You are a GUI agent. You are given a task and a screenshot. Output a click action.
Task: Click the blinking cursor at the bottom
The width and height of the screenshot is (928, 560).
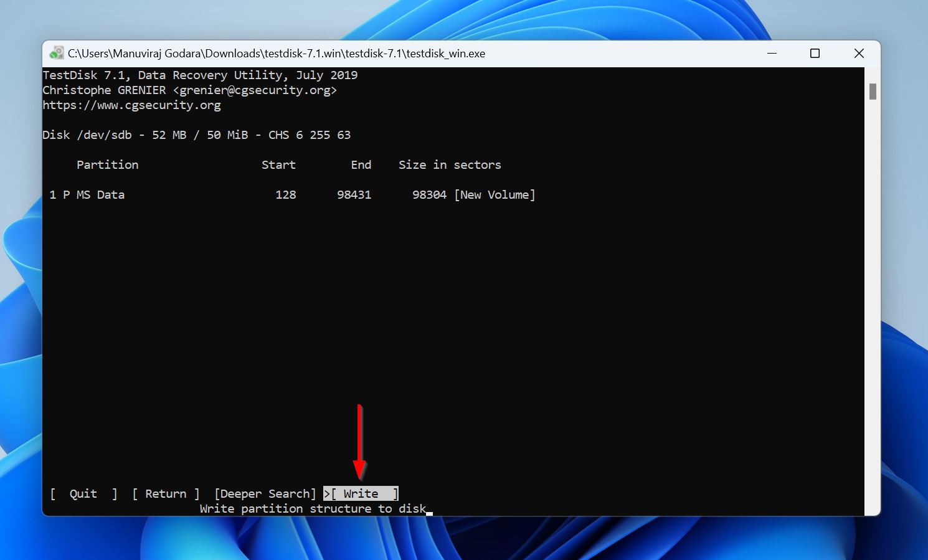(429, 512)
